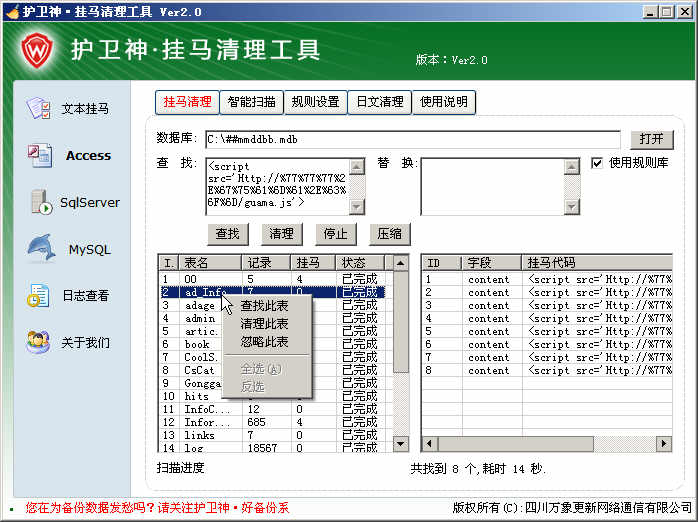Click inside the 查找 script text box
Viewport: 698px width, 522px height.
point(278,186)
